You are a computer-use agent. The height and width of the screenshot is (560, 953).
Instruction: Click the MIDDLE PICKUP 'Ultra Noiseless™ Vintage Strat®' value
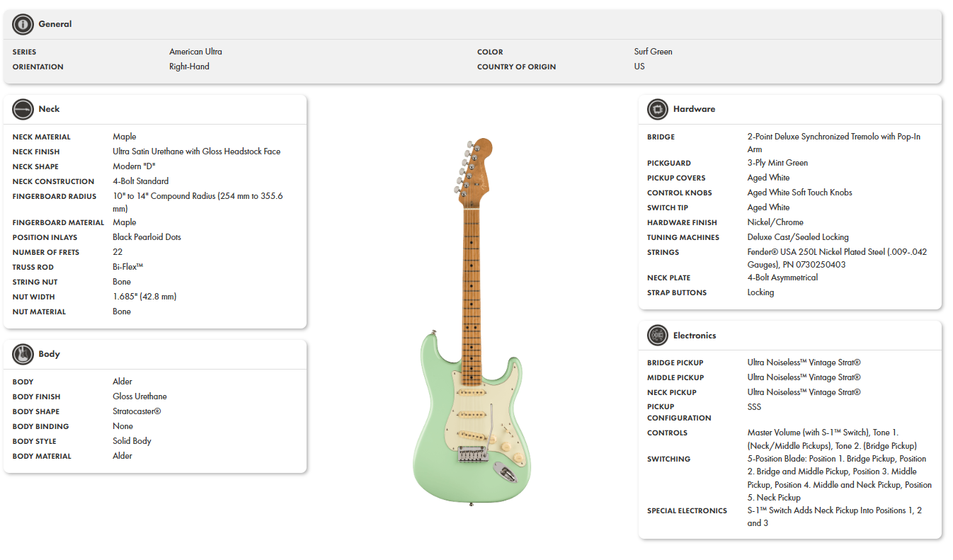click(804, 377)
